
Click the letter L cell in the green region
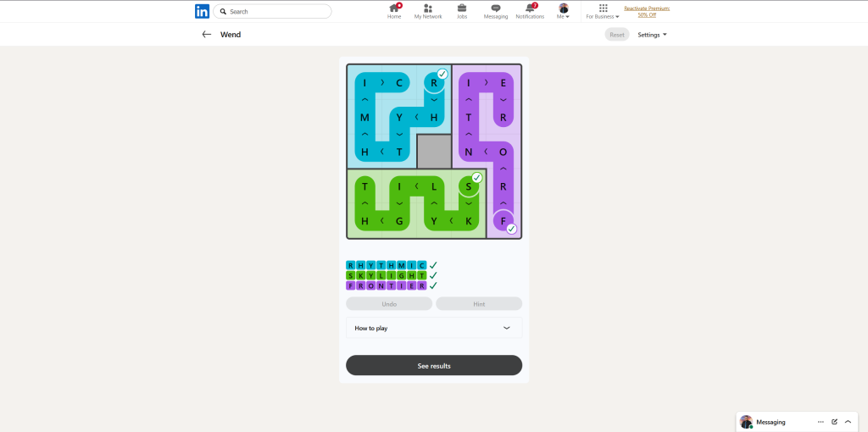tap(434, 186)
